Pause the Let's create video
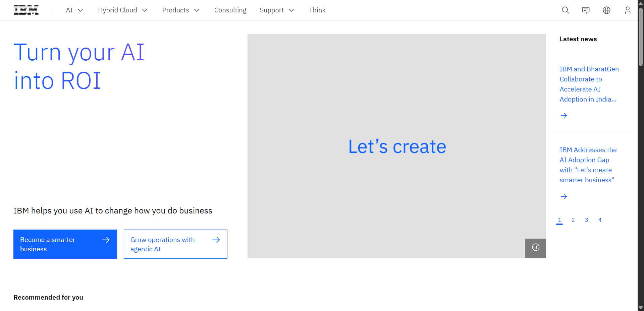The image size is (644, 311). point(536,248)
